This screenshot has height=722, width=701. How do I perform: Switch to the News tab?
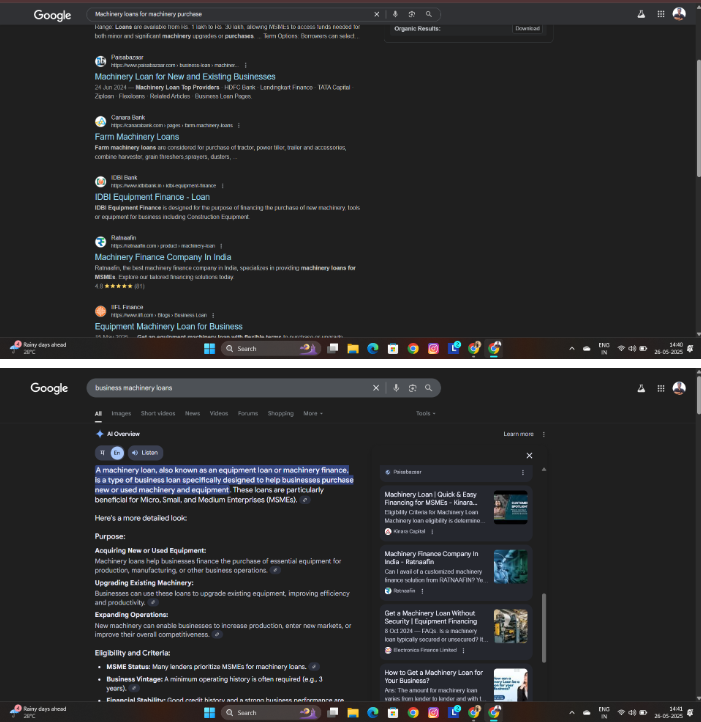pyautogui.click(x=193, y=413)
